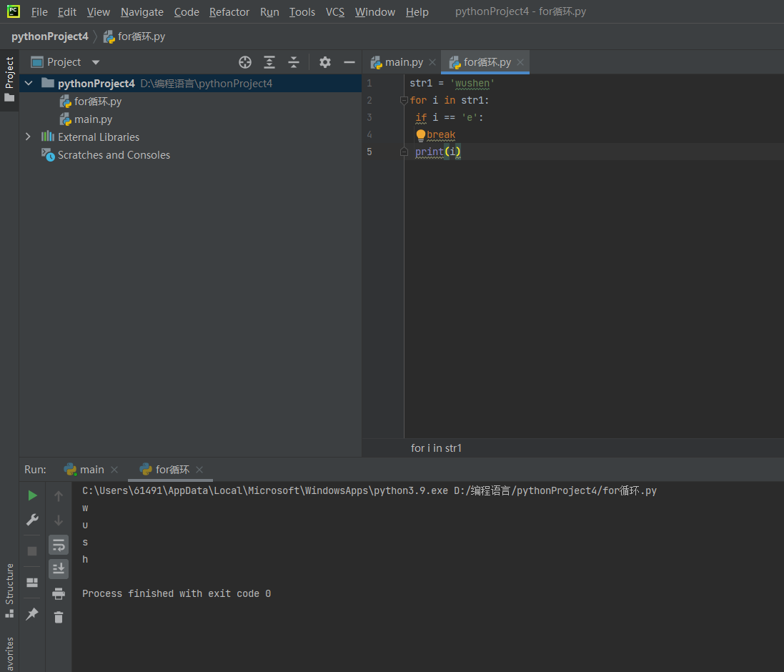Screen dimensions: 784x672
Task: Open the Window menu
Action: [x=375, y=12]
